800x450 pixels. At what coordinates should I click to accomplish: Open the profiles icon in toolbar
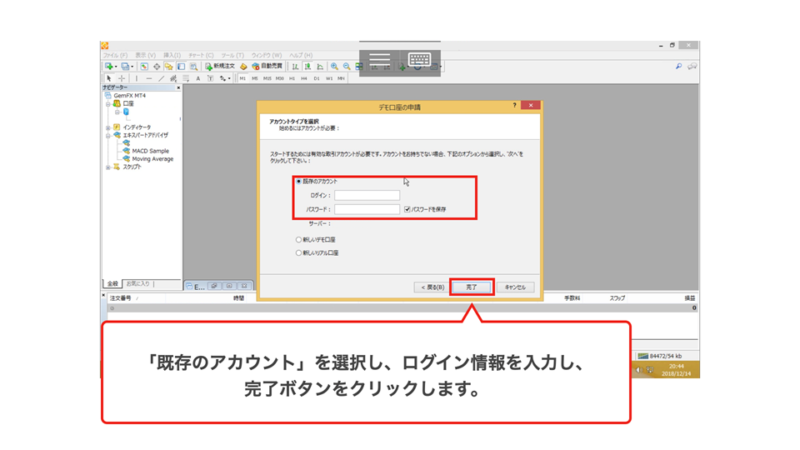(x=124, y=66)
